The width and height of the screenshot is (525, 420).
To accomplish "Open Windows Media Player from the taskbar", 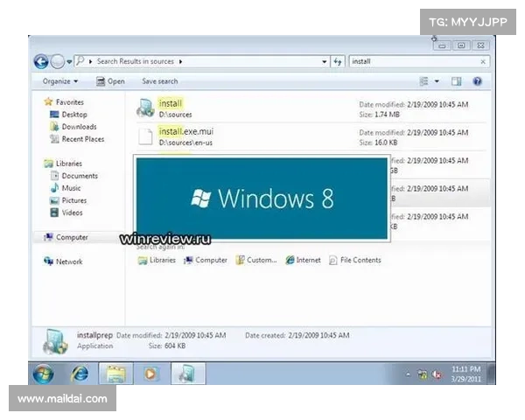I will point(151,373).
